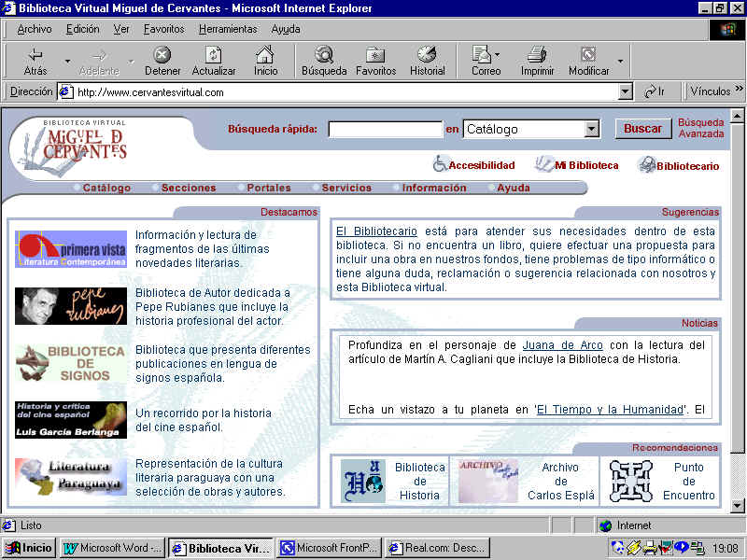
Task: Edit the page with Modificar button
Action: point(589,62)
